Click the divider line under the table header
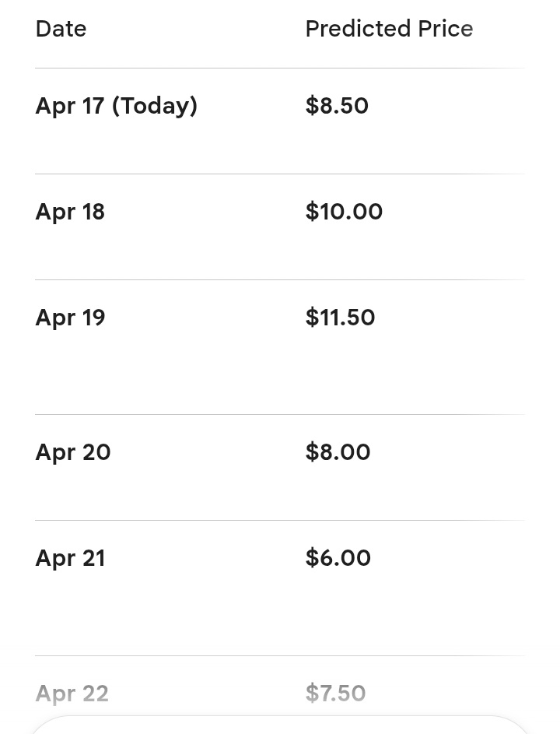Image resolution: width=560 pixels, height=734 pixels. click(x=280, y=68)
